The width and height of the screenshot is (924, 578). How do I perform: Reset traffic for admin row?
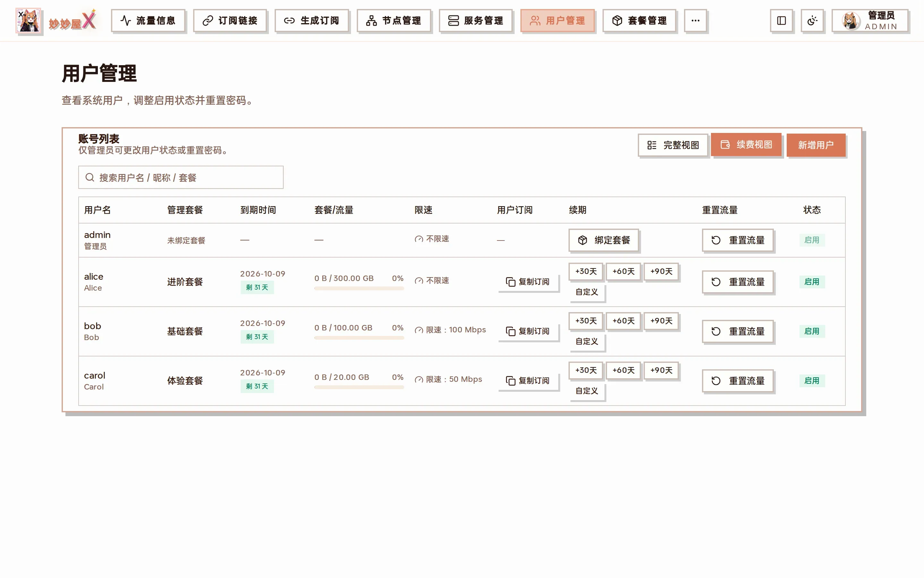point(738,240)
